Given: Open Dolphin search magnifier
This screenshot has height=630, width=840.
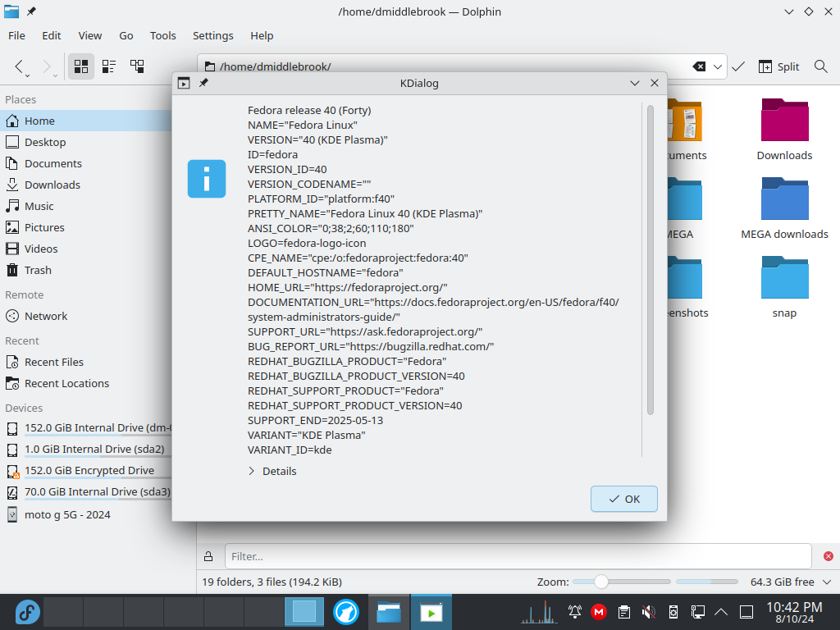Looking at the screenshot, I should (x=820, y=66).
